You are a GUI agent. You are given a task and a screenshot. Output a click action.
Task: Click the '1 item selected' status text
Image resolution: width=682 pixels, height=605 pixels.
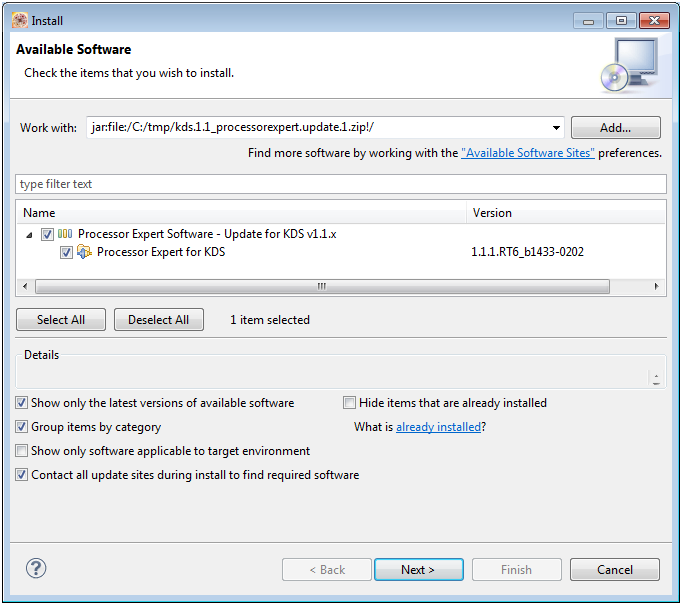[270, 320]
